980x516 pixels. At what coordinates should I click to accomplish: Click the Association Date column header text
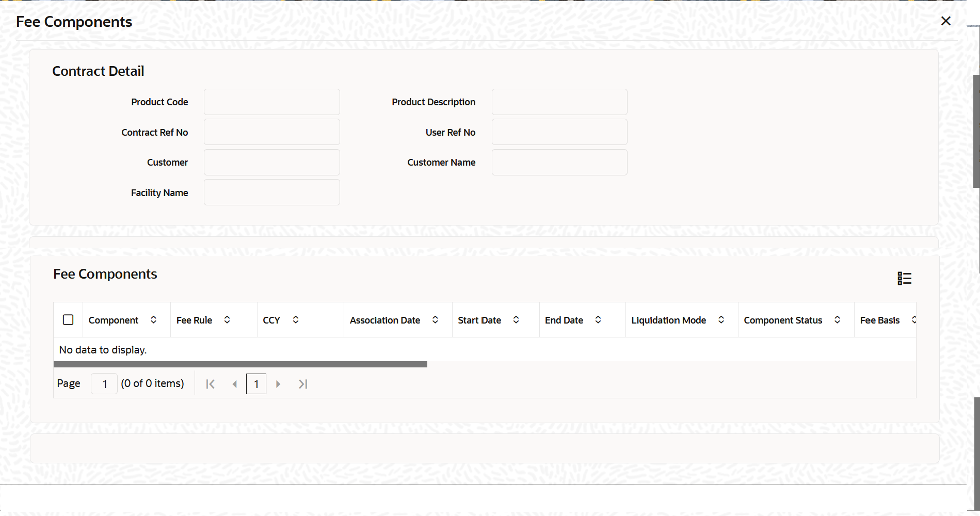[x=385, y=320]
